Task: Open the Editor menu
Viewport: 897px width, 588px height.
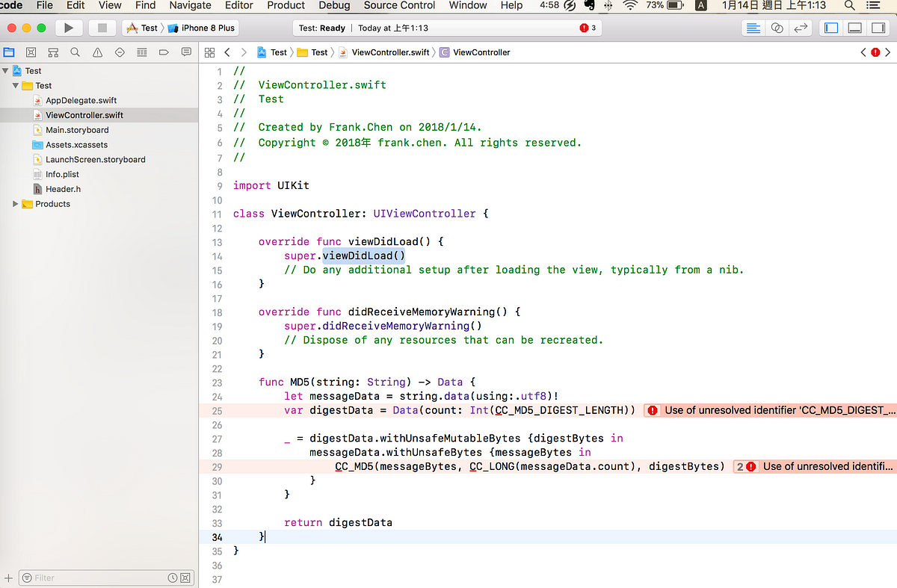Action: [x=239, y=5]
